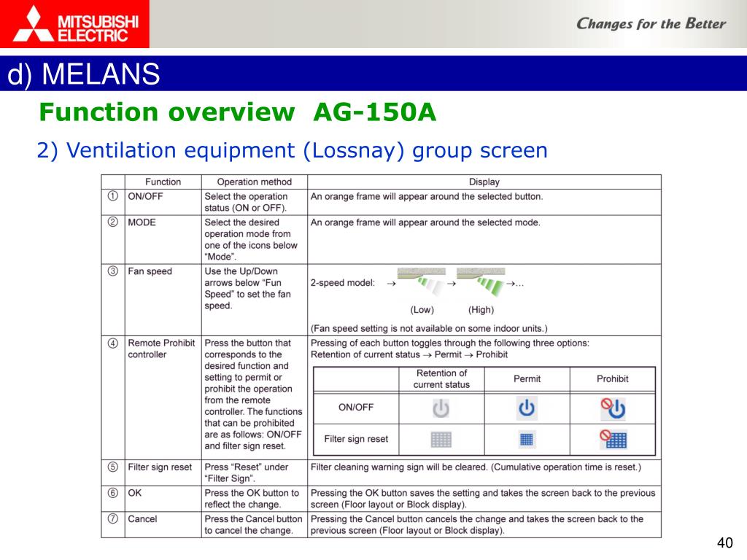Click 'Press the OK button to reflect' text
The height and width of the screenshot is (560, 747).
click(x=252, y=499)
